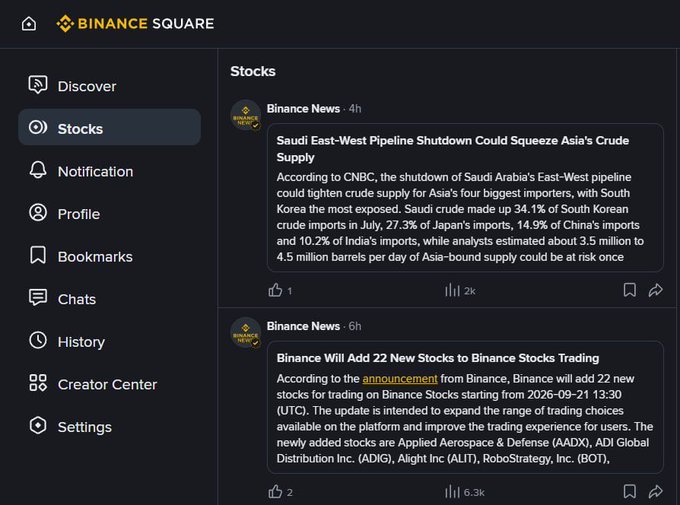Open the Creator Center
The height and width of the screenshot is (505, 680).
[109, 384]
